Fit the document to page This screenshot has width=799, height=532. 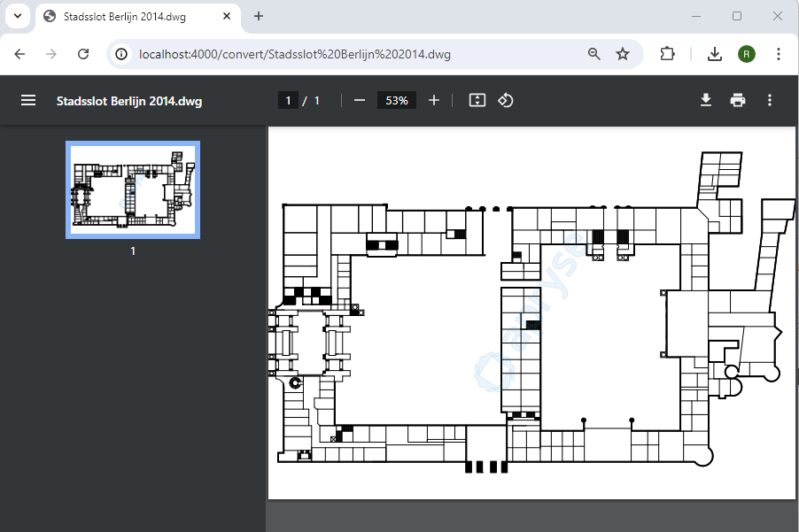tap(477, 100)
